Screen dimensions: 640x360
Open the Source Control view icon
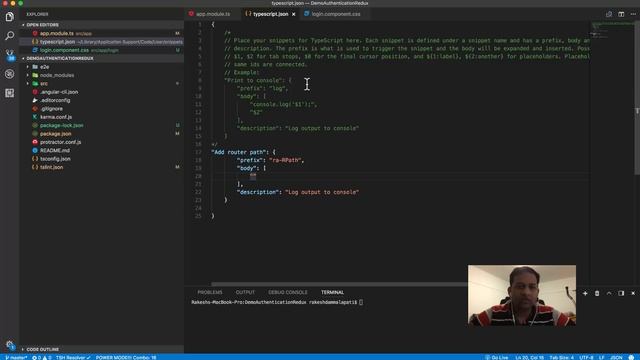(x=9, y=55)
